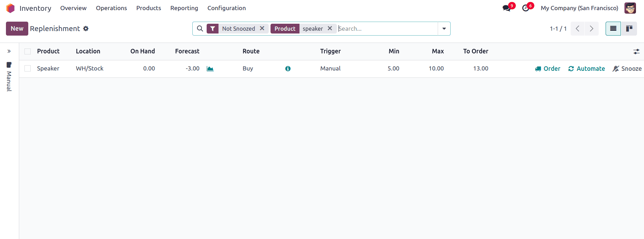
Task: Sort by the On Hand column header
Action: click(142, 51)
